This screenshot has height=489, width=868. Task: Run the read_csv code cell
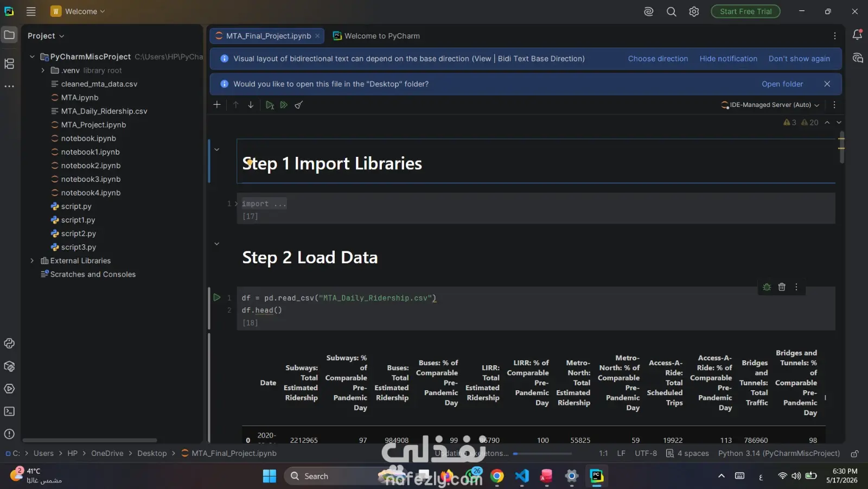(x=217, y=297)
